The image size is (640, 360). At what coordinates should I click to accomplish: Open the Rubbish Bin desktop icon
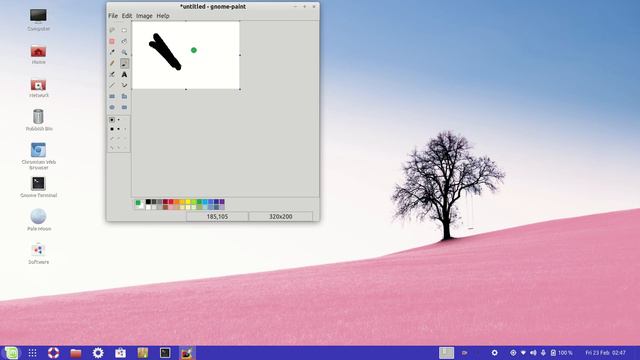pyautogui.click(x=38, y=117)
